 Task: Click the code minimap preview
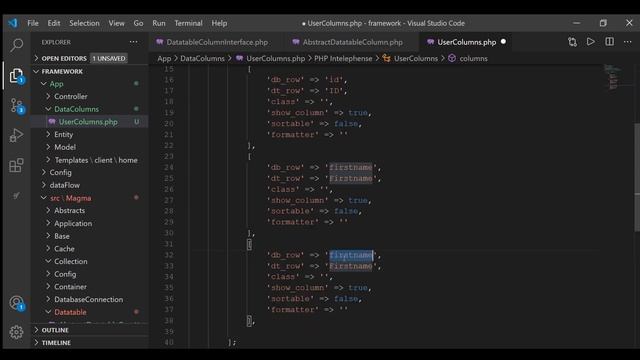[x=613, y=77]
